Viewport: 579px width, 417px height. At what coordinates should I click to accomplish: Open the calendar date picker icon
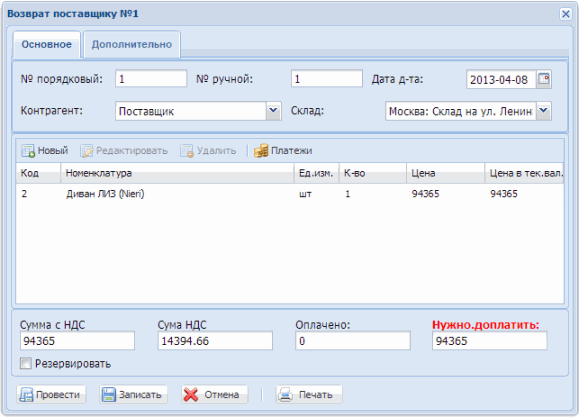click(544, 79)
